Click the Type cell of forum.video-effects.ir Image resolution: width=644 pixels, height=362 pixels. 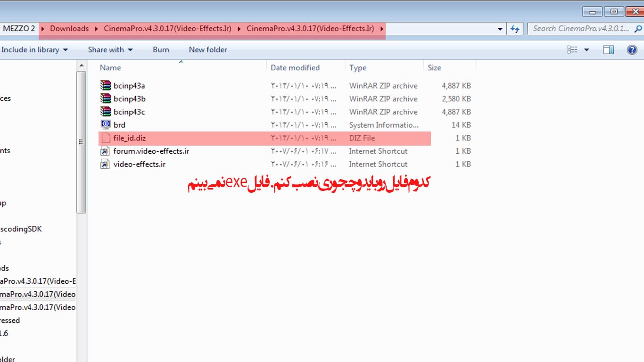pos(378,151)
